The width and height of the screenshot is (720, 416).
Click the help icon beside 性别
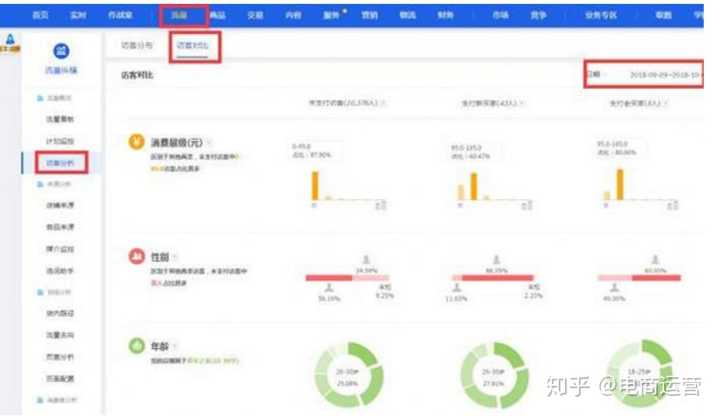point(176,257)
